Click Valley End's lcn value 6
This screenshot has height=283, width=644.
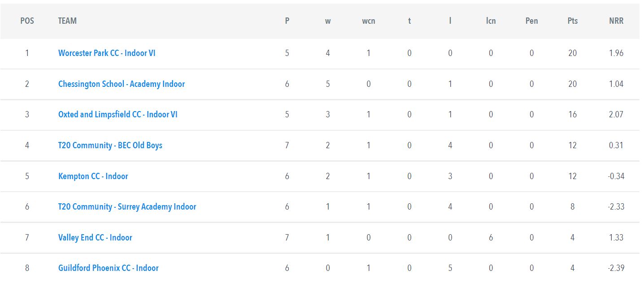click(x=491, y=237)
